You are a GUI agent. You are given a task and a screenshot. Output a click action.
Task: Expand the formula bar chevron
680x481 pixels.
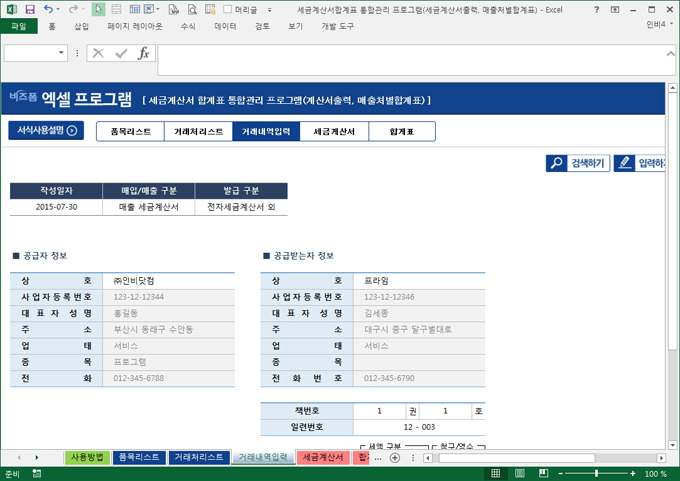click(x=670, y=54)
